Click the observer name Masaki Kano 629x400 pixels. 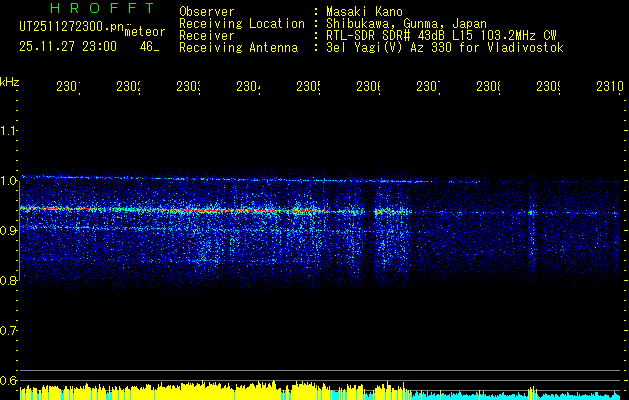(364, 11)
